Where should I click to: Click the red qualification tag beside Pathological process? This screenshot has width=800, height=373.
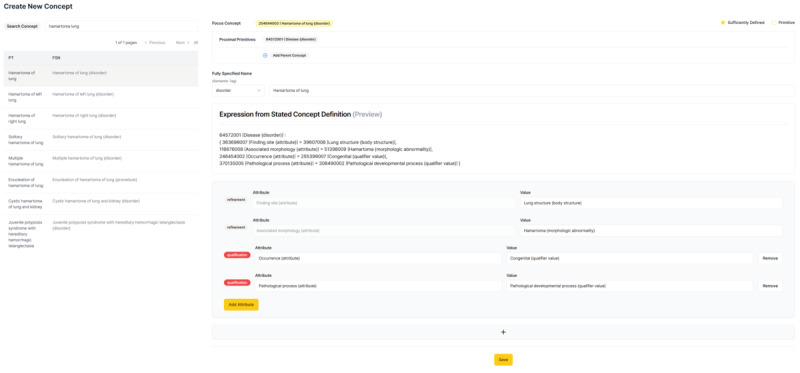coord(237,282)
